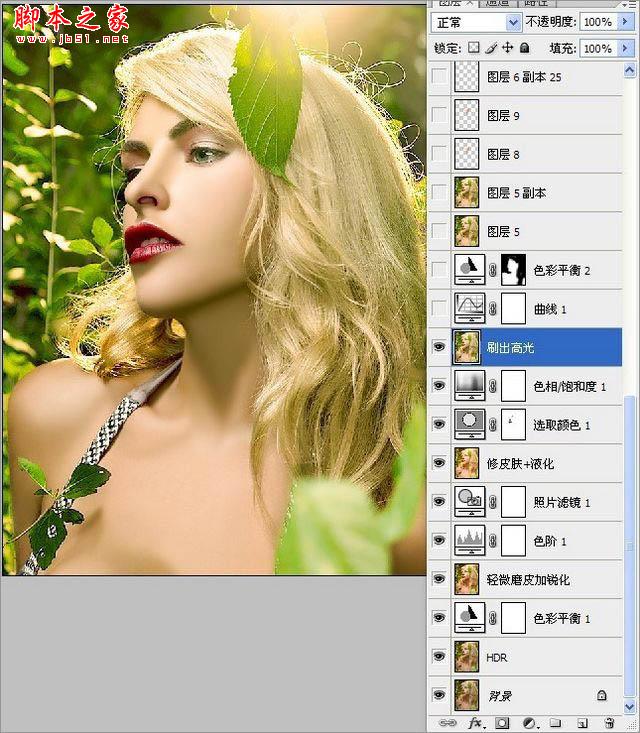Click the 背景 layer thumbnail
640x733 pixels.
(x=467, y=695)
